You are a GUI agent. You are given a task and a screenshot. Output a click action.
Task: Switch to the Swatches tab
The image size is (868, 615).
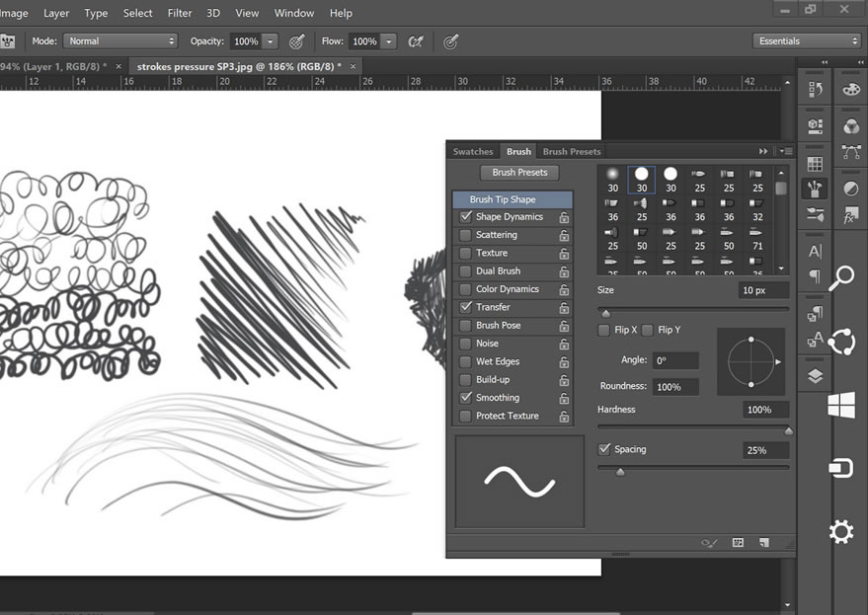tap(473, 152)
